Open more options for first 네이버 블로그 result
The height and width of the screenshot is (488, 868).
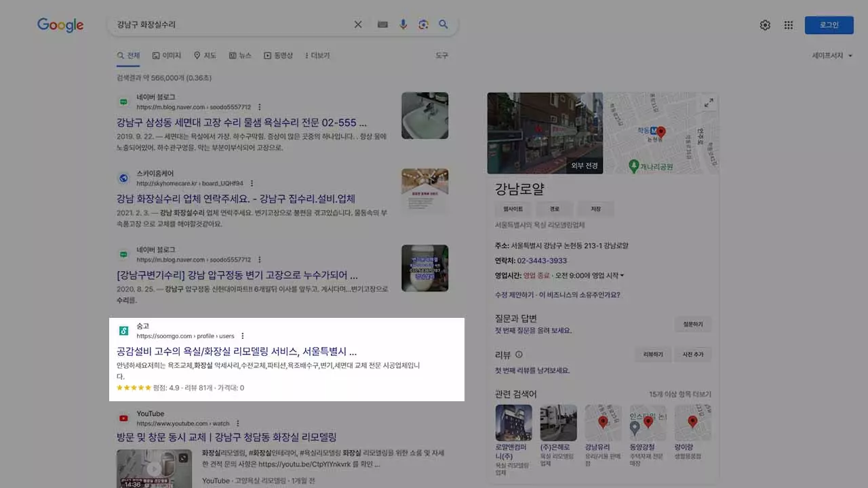click(x=260, y=107)
